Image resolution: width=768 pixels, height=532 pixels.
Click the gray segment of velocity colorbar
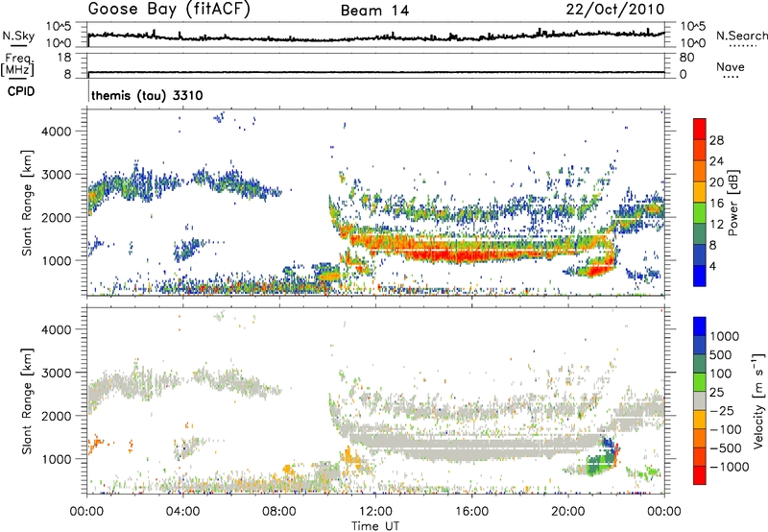[700, 400]
